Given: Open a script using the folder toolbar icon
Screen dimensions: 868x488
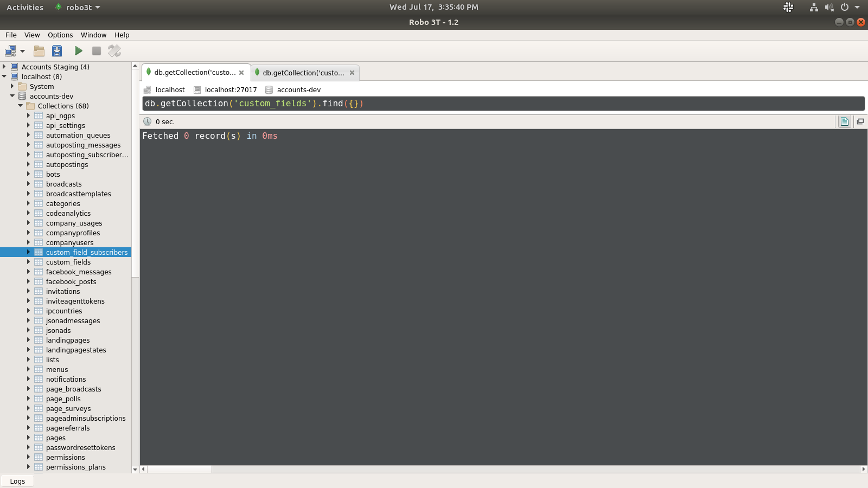Looking at the screenshot, I should (x=39, y=50).
